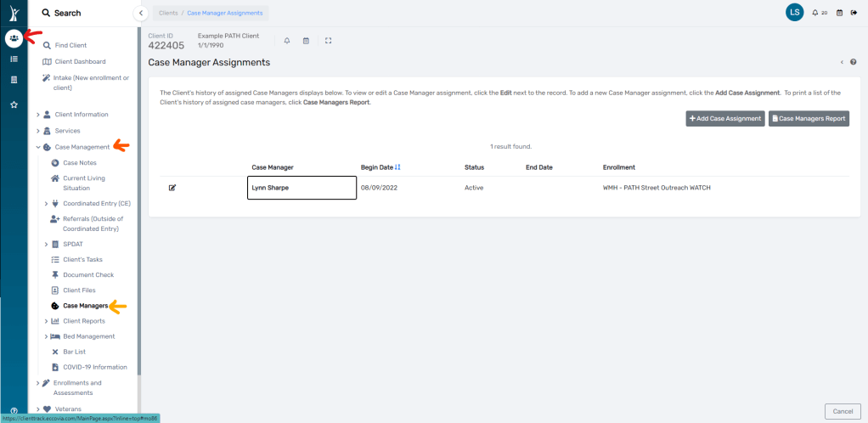Open notifications bell showing 20 alerts
The height and width of the screenshot is (423, 868).
click(x=815, y=13)
